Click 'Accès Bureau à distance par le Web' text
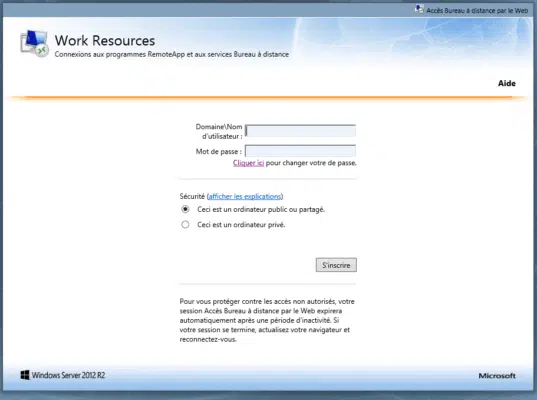 click(x=477, y=11)
